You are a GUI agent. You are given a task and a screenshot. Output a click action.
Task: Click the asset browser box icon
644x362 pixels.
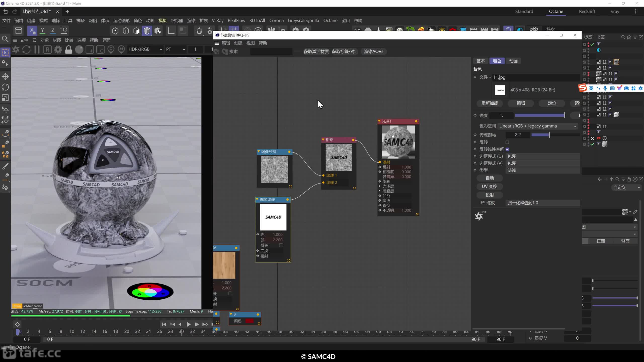(x=19, y=31)
